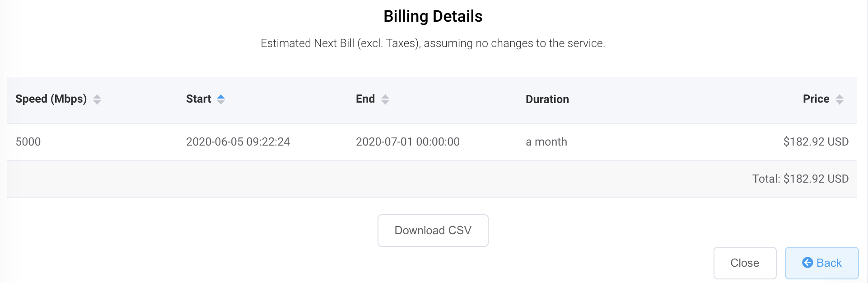The width and height of the screenshot is (868, 283).
Task: Click the End date 2020-07-01 cell
Action: [408, 141]
